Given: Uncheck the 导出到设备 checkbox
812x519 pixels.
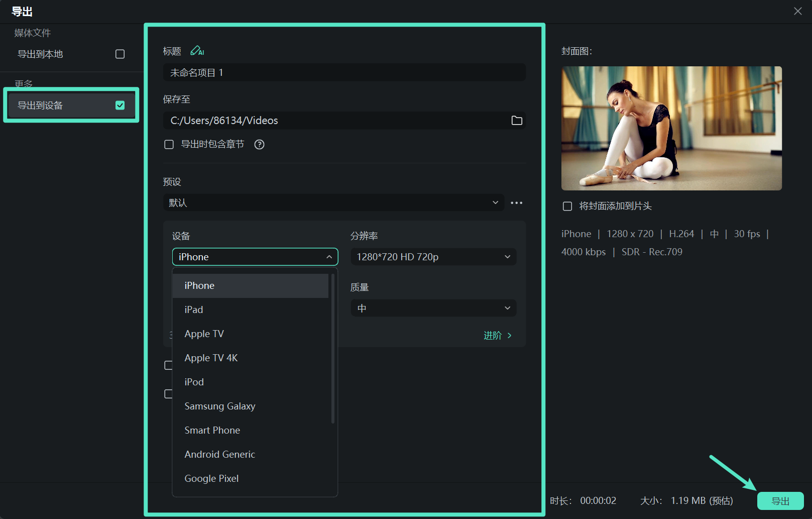Looking at the screenshot, I should [120, 105].
